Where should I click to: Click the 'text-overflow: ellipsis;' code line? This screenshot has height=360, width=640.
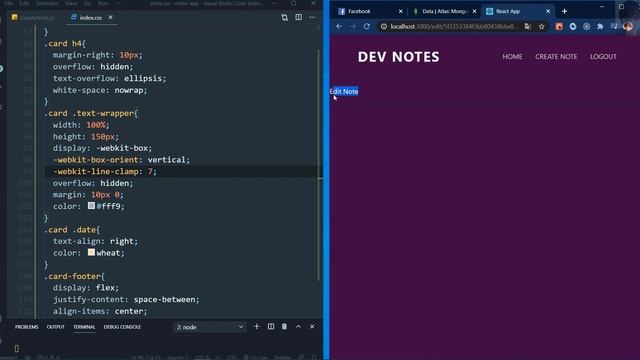109,78
